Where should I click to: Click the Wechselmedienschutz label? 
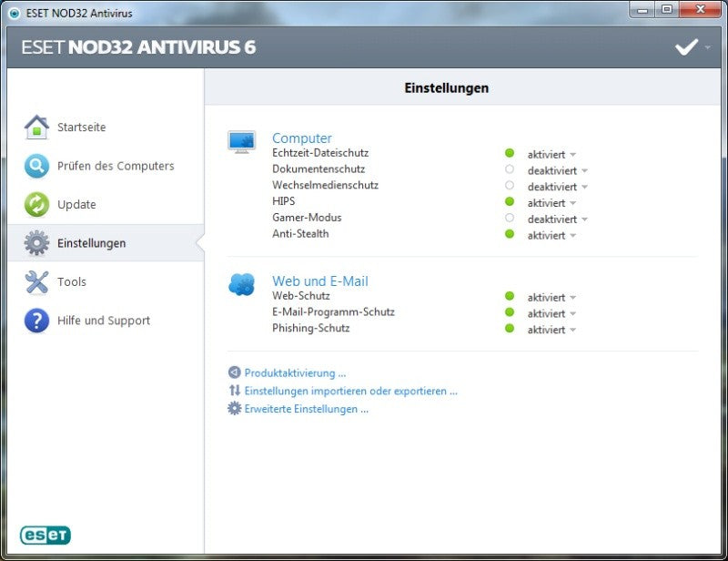point(326,185)
